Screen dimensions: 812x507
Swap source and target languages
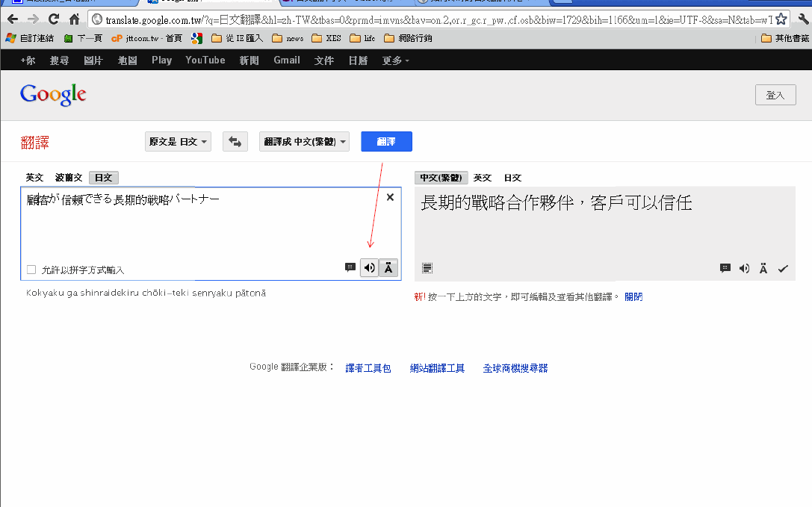tap(235, 141)
